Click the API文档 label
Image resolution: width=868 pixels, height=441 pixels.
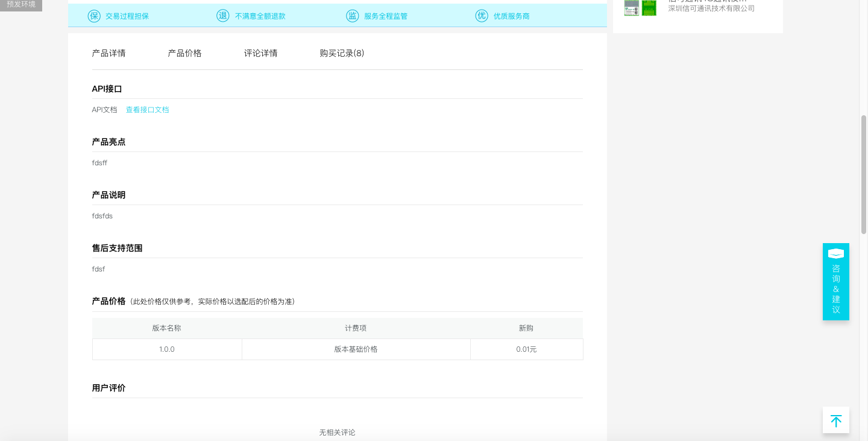pyautogui.click(x=105, y=110)
